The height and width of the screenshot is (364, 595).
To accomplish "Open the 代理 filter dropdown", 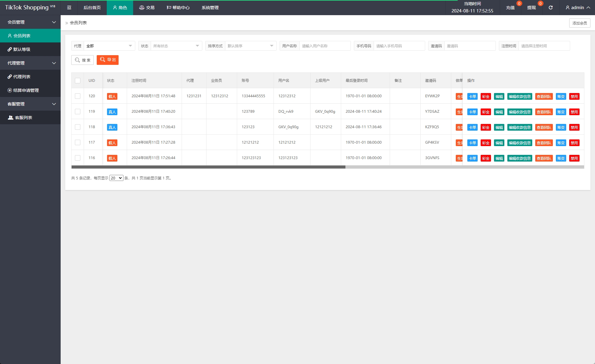I will 109,46.
